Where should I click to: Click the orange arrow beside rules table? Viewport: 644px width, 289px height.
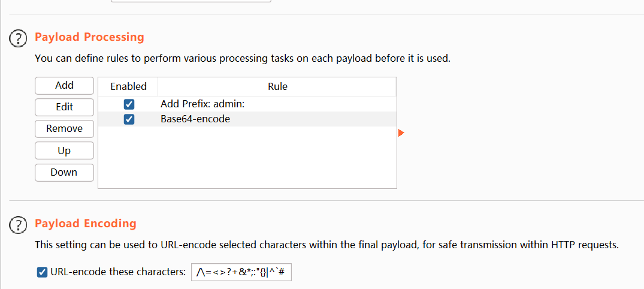click(401, 133)
